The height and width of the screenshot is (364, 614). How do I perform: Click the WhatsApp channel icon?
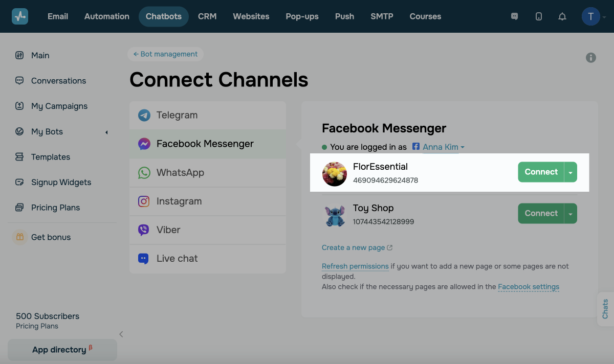144,172
